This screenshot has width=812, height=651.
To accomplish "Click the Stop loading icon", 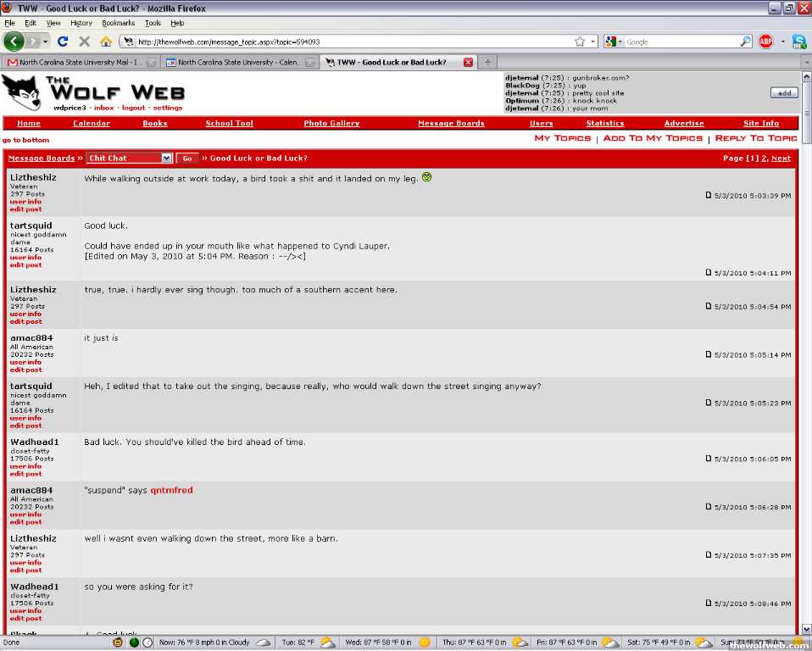I will pos(84,41).
